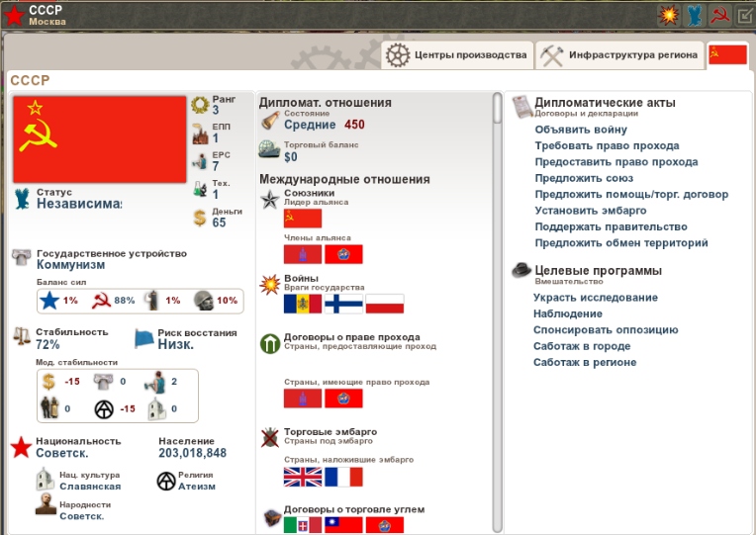Screen dimensions: 756x535
Task: Click the Italy flag in coal agreements
Action: (303, 525)
